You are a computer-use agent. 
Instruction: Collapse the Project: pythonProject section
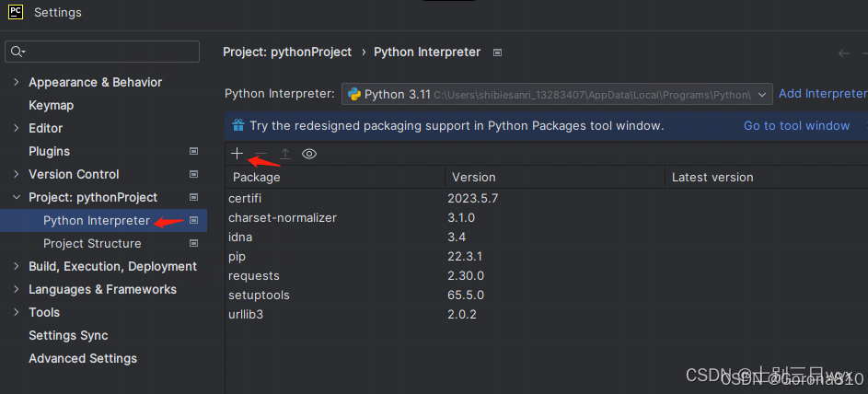click(x=16, y=198)
